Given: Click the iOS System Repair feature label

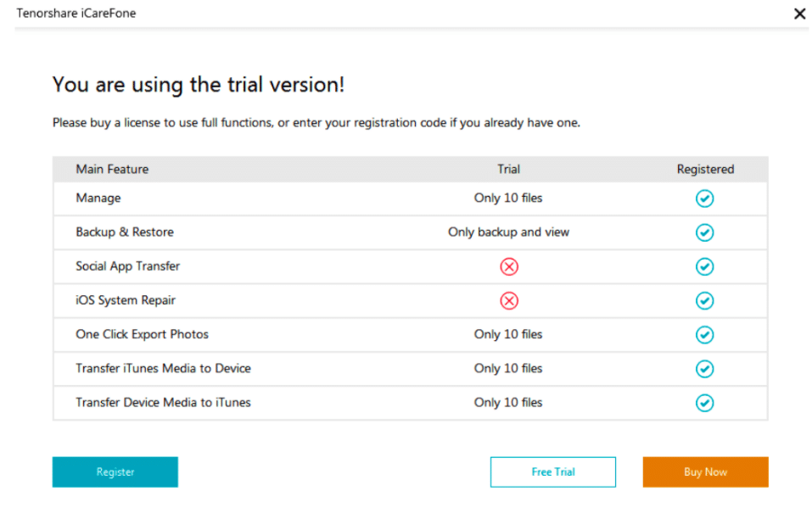Looking at the screenshot, I should (x=126, y=299).
